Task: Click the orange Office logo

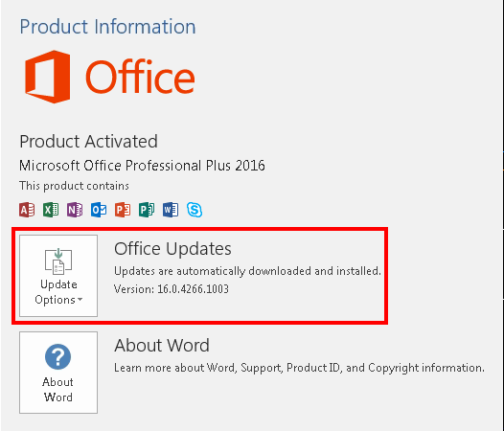Action: tap(110, 77)
